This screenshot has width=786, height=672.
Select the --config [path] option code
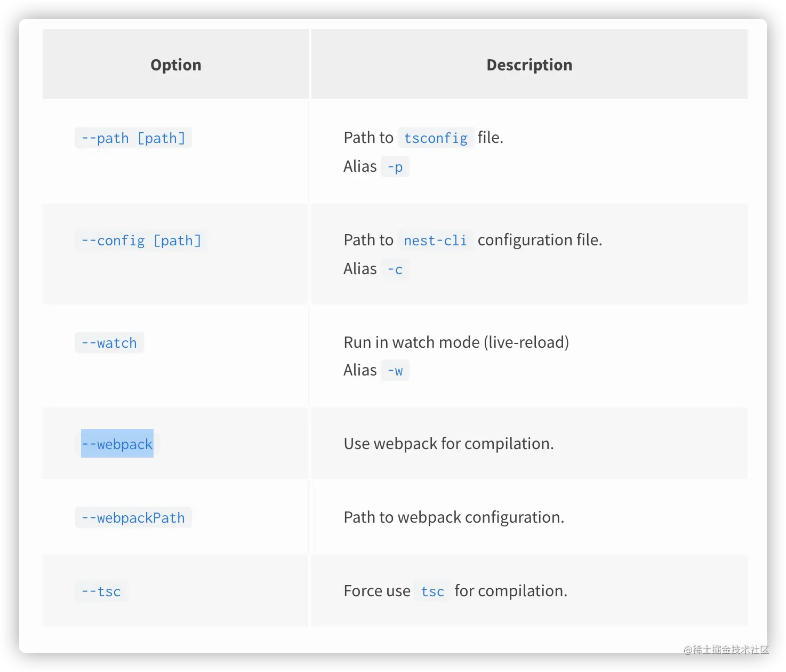click(141, 241)
